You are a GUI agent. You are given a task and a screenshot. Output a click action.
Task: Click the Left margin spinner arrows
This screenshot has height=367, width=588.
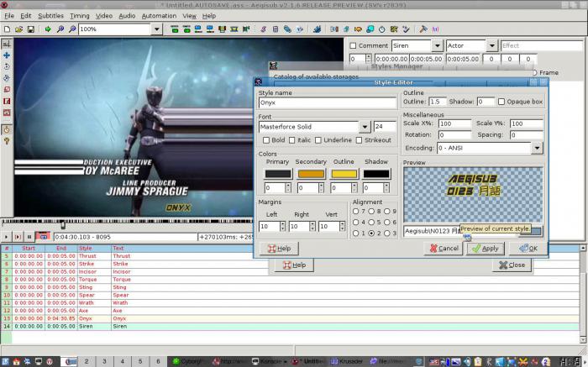tap(283, 226)
